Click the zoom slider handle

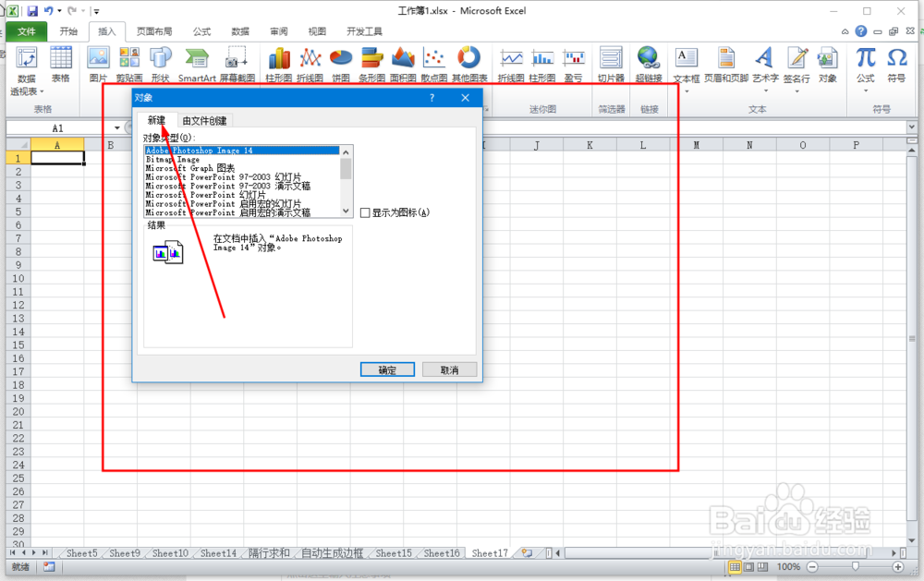point(855,567)
